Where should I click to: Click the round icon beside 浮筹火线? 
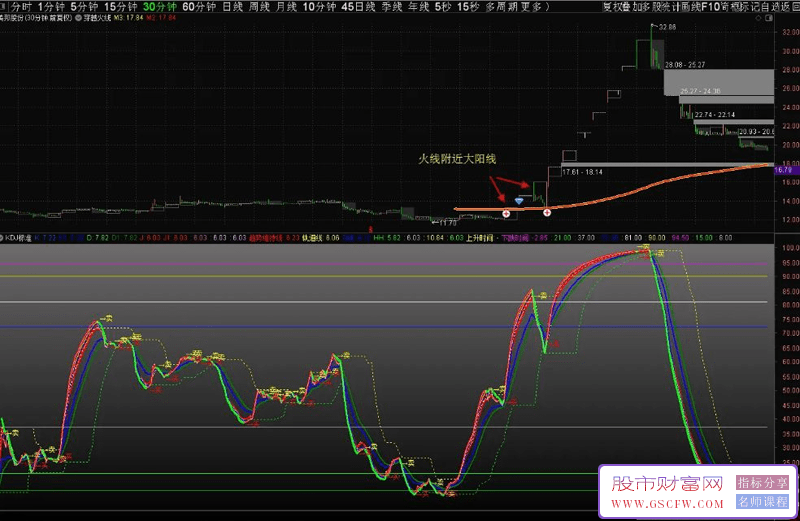click(79, 18)
